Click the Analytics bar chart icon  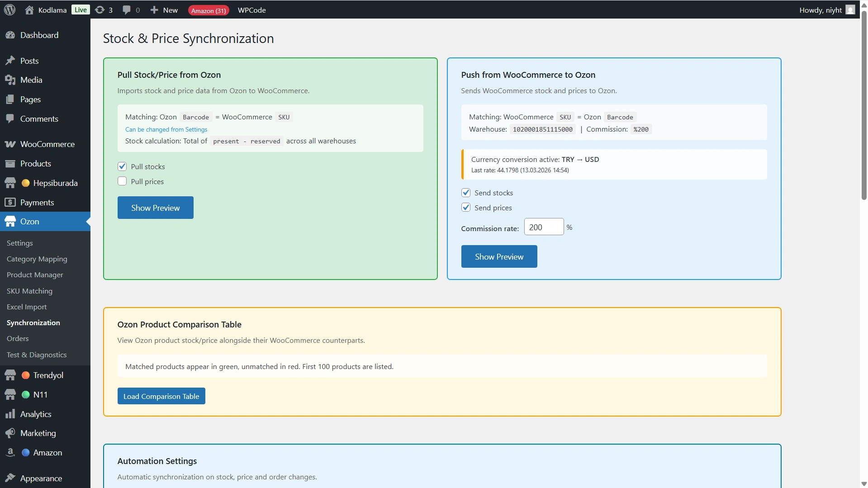[x=10, y=414]
